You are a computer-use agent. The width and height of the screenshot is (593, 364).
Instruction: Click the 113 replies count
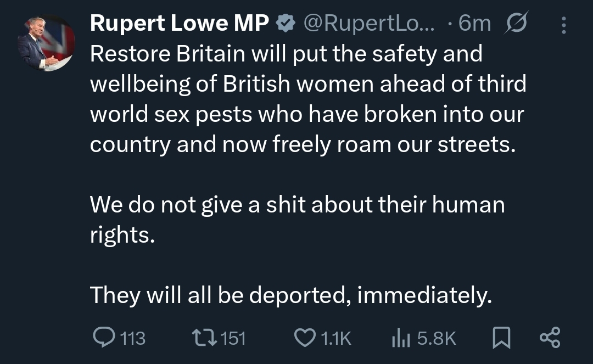[132, 338]
